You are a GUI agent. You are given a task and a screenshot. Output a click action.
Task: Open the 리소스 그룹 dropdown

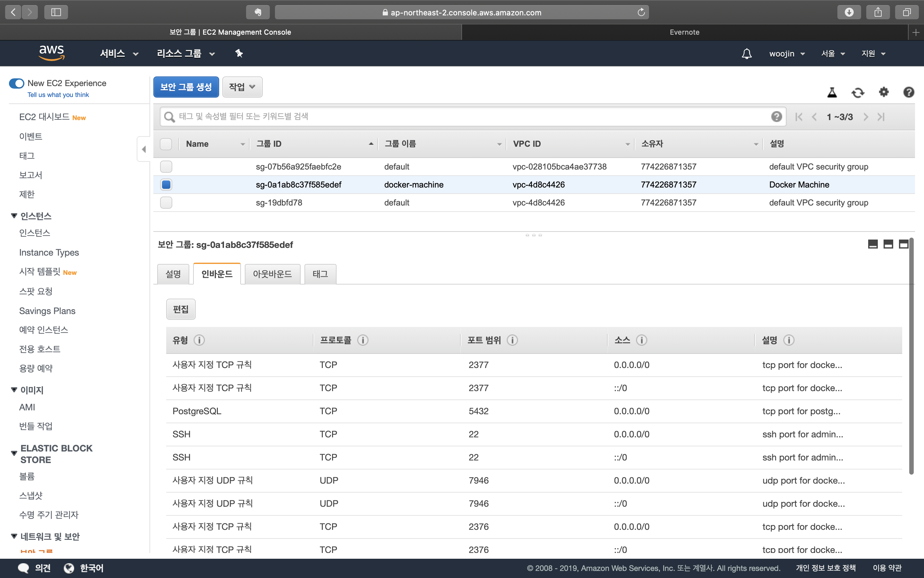pyautogui.click(x=186, y=54)
